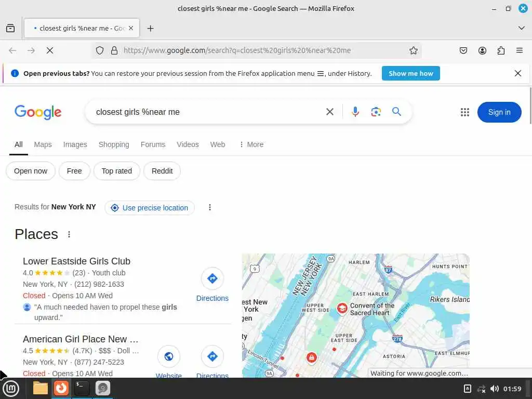Search by image with Lens icon
The image size is (532, 399).
point(376,112)
